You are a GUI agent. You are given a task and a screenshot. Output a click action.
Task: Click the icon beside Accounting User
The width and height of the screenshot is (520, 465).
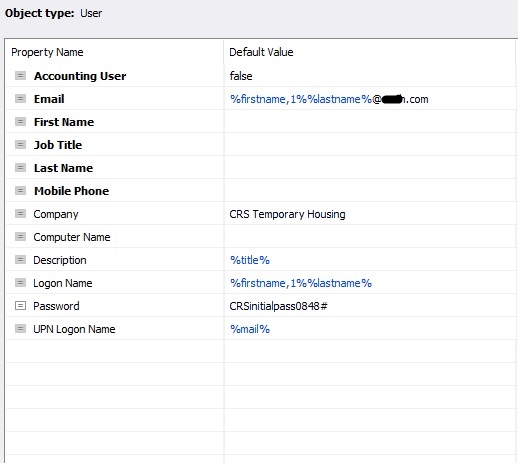coord(20,76)
